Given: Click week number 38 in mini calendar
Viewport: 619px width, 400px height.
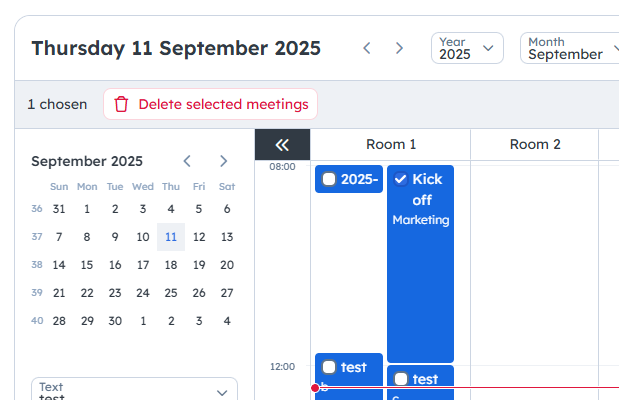Looking at the screenshot, I should coord(37,265).
